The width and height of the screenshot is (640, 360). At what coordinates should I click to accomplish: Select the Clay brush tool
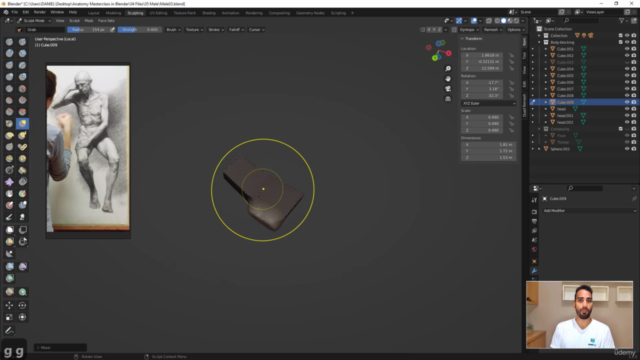point(9,53)
